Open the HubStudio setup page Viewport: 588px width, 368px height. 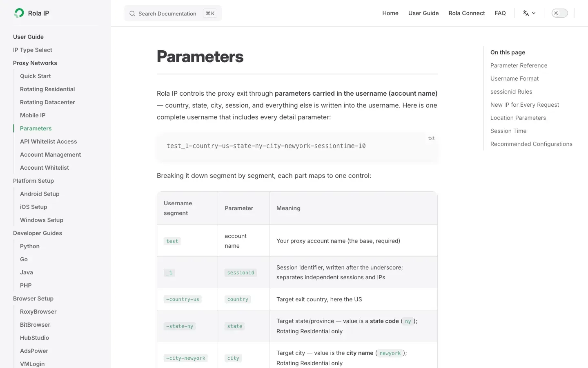(x=35, y=338)
